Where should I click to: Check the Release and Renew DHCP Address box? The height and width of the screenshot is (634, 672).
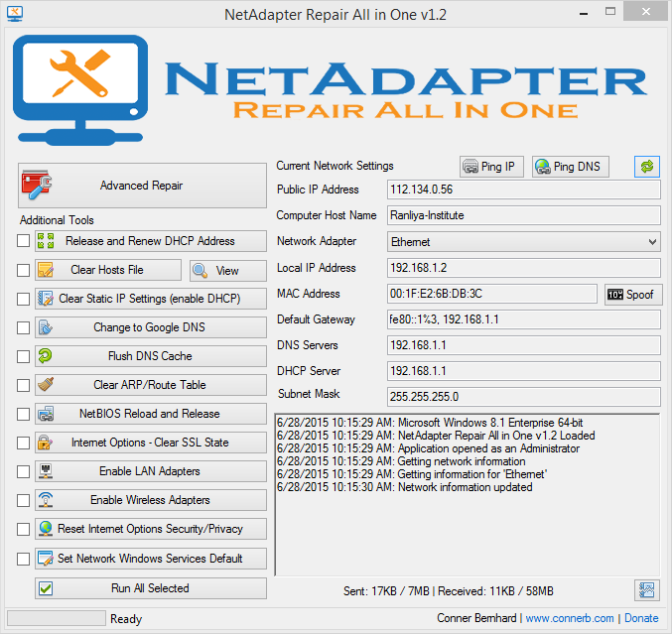[x=23, y=241]
